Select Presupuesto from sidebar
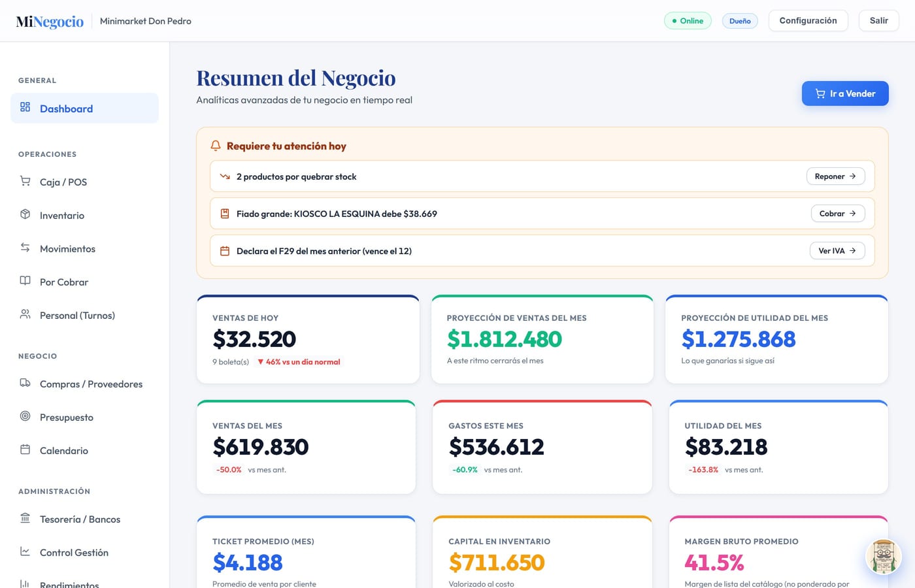915x588 pixels. pyautogui.click(x=84, y=417)
